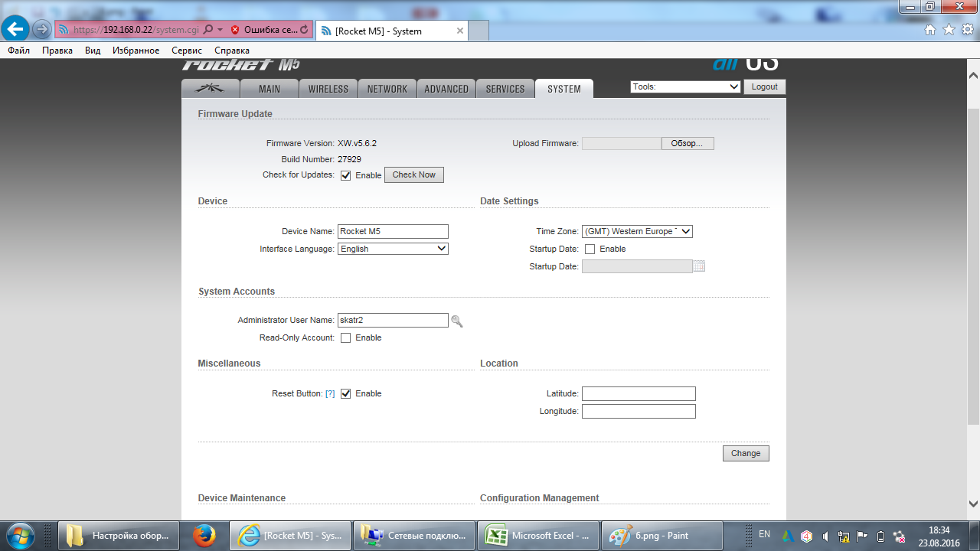The image size is (980, 551).
Task: Click the Longitude input field
Action: [639, 411]
